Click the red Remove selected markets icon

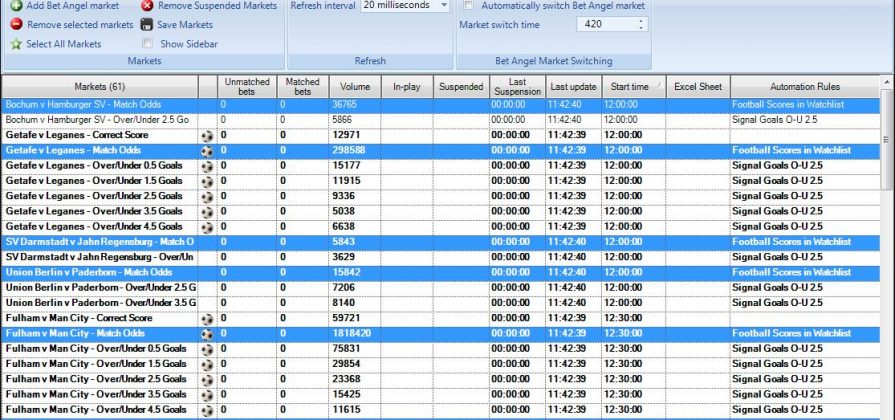coord(16,24)
